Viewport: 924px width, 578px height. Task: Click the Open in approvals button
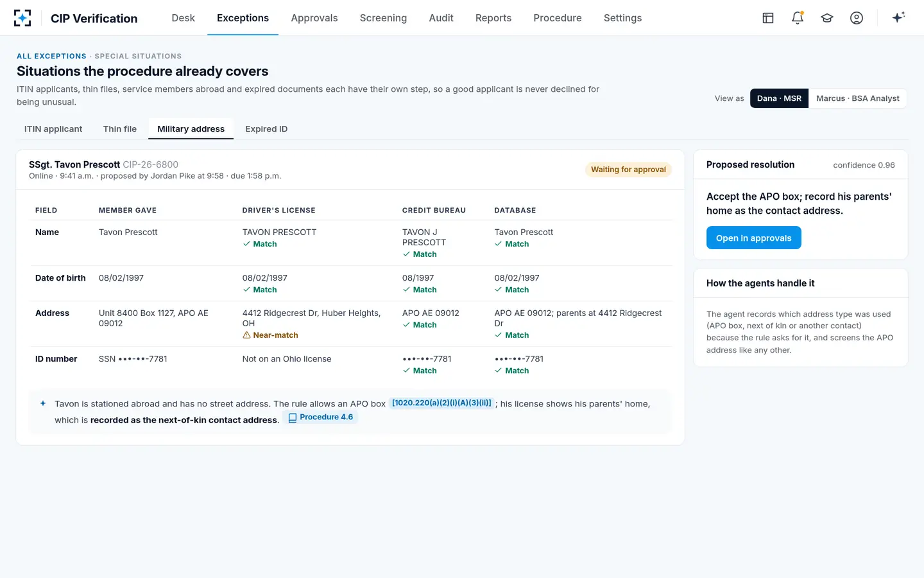(754, 238)
